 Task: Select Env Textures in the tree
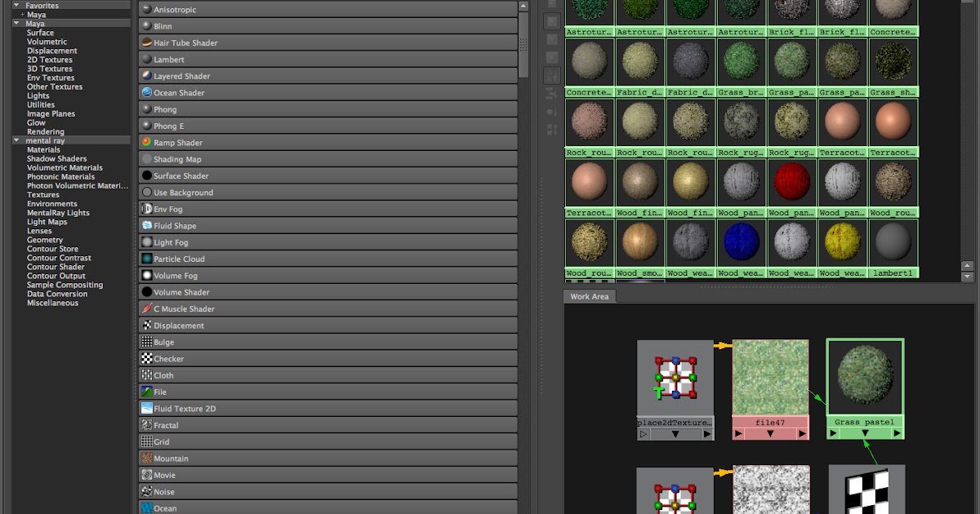coord(51,78)
